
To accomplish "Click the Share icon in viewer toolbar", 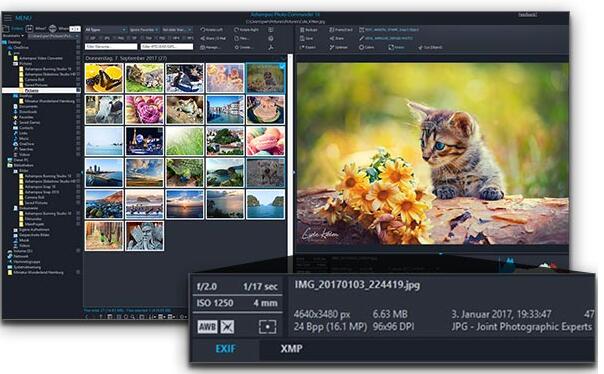I will [x=332, y=39].
